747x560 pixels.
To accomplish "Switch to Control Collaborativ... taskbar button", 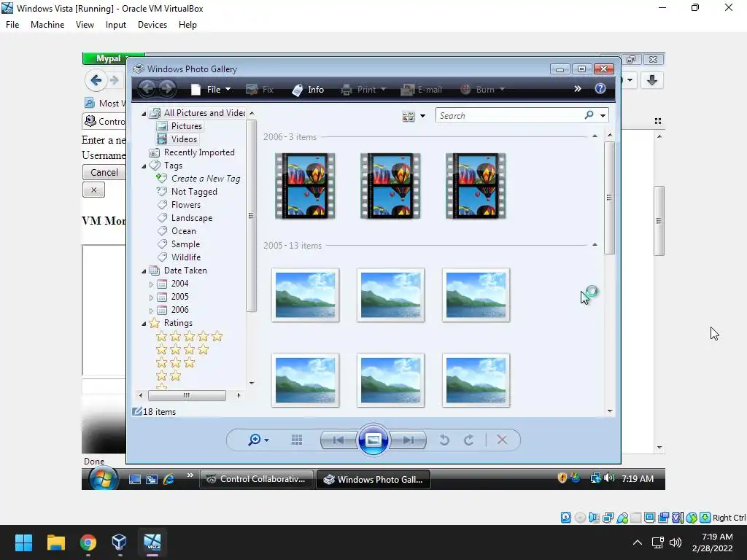I will (x=257, y=479).
